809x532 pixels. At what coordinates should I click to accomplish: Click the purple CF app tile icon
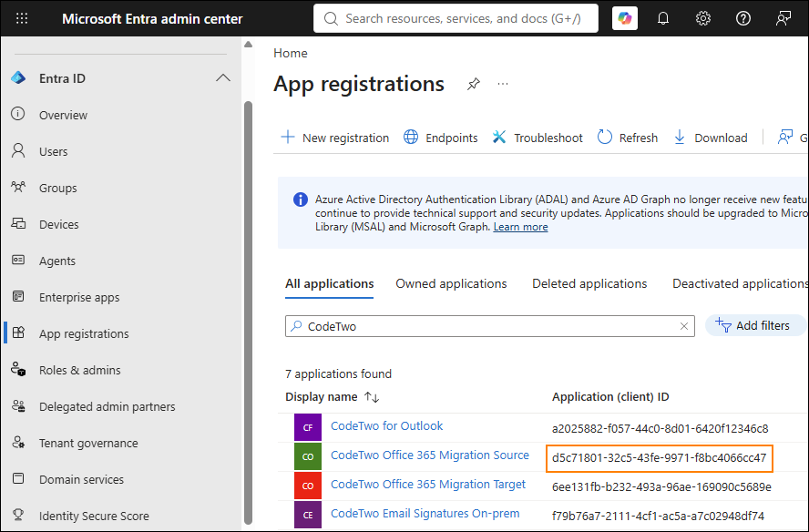pyautogui.click(x=308, y=427)
